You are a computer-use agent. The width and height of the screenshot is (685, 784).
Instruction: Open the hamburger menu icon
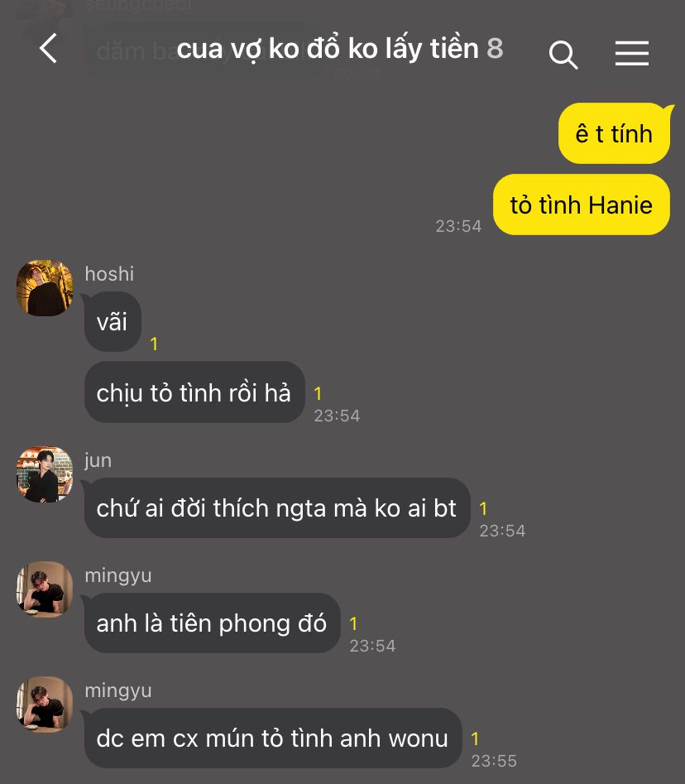[x=631, y=53]
